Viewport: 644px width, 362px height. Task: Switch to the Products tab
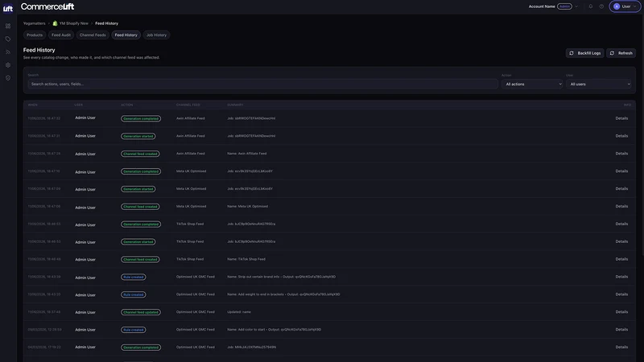click(35, 35)
